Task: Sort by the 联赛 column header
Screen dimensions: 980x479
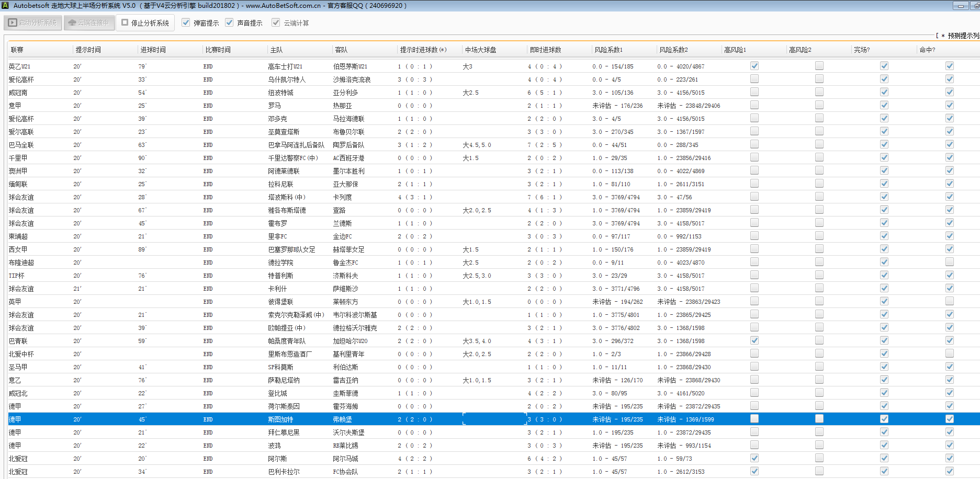Action: (x=17, y=50)
